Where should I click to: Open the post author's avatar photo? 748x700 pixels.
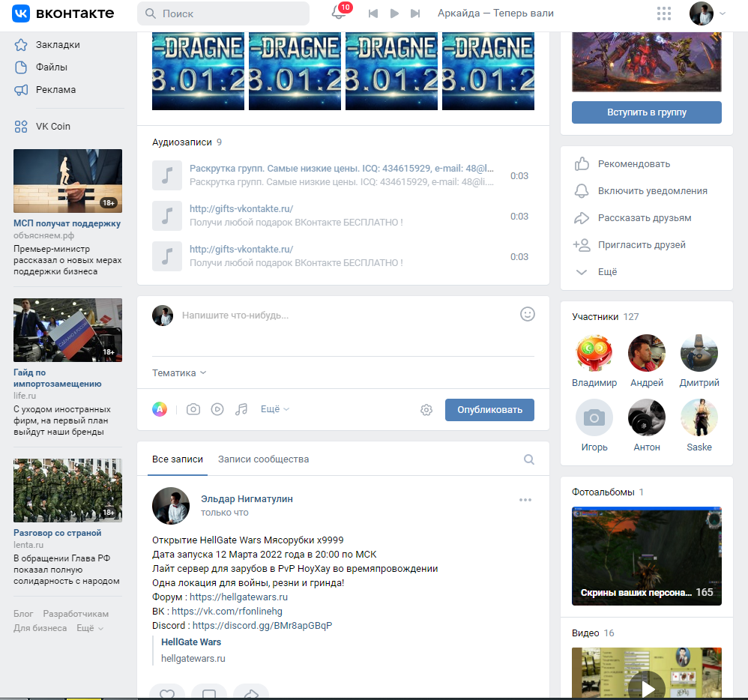tap(170, 506)
